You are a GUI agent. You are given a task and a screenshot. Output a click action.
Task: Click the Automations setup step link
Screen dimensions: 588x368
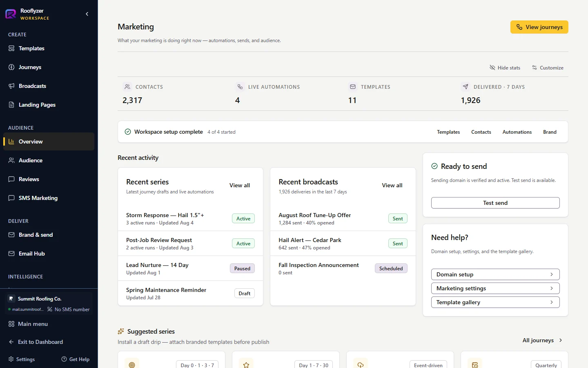(x=517, y=132)
